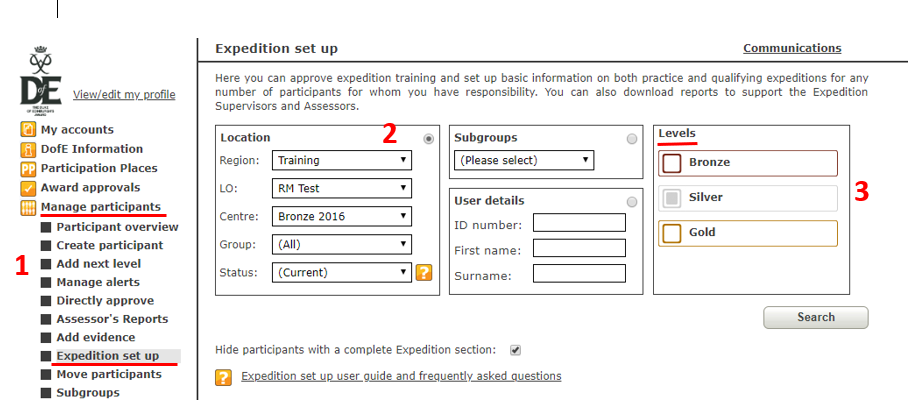Select the Subgroups radio button
918x408 pixels.
(632, 139)
